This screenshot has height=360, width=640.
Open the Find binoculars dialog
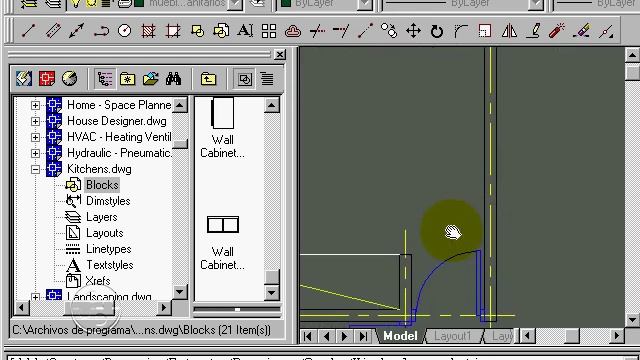point(173,78)
